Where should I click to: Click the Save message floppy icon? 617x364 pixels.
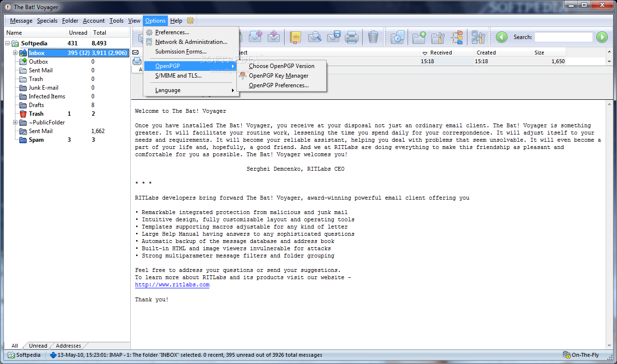click(334, 37)
